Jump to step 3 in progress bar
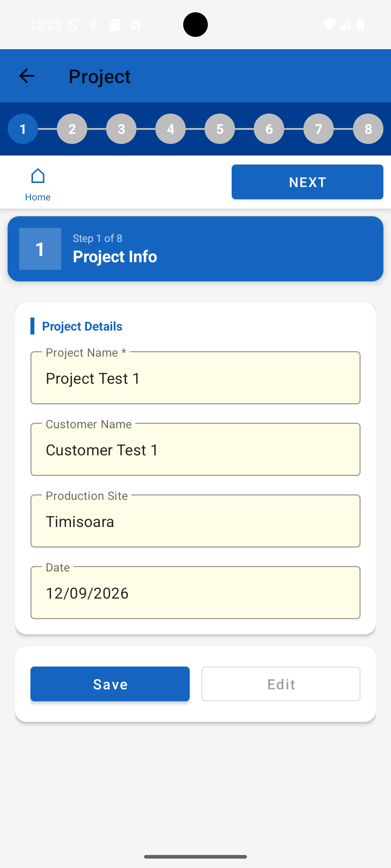The image size is (391, 868). (x=121, y=129)
